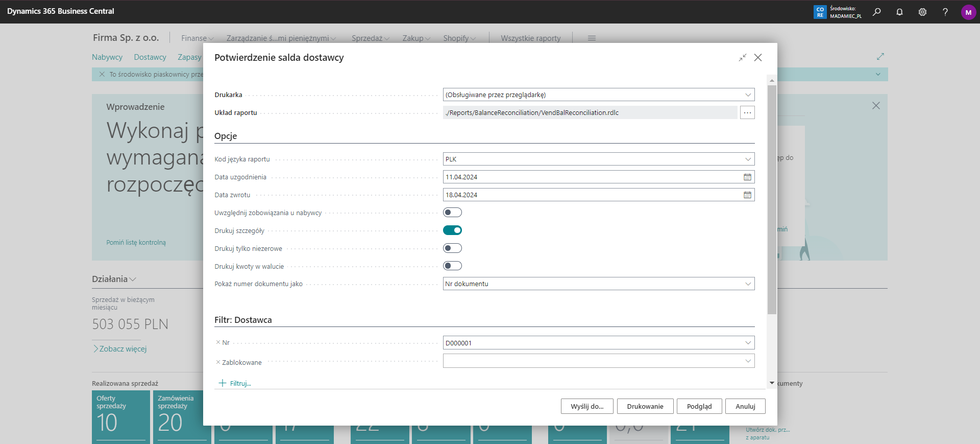Click the Anuluj button
The image size is (980, 444).
pyautogui.click(x=745, y=406)
